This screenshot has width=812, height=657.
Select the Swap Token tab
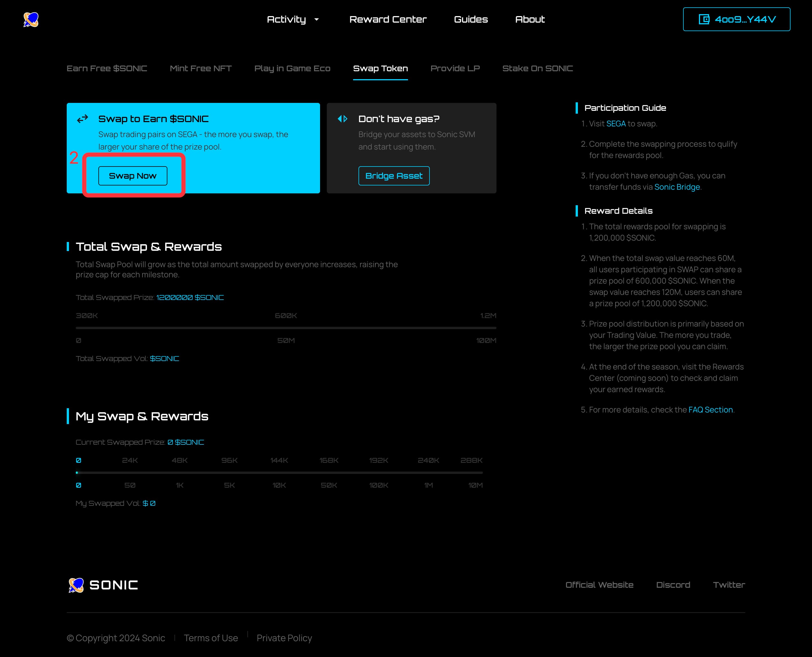click(x=381, y=68)
